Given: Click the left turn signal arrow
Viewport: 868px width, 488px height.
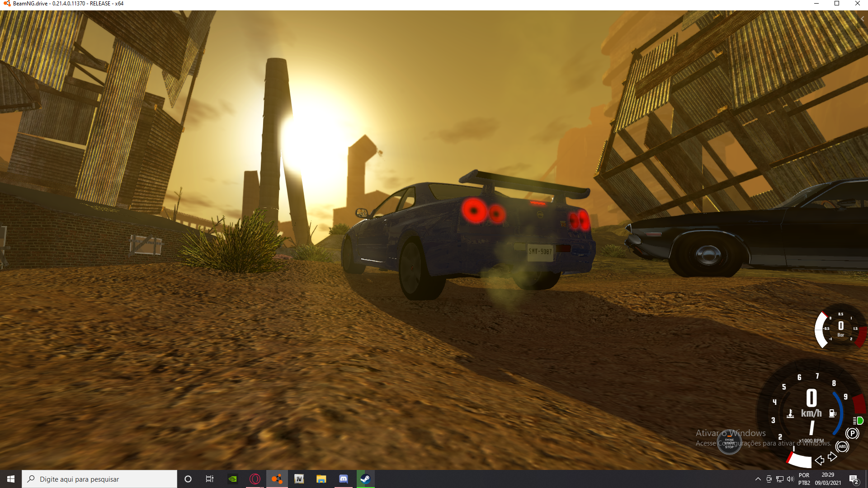Looking at the screenshot, I should click(819, 460).
